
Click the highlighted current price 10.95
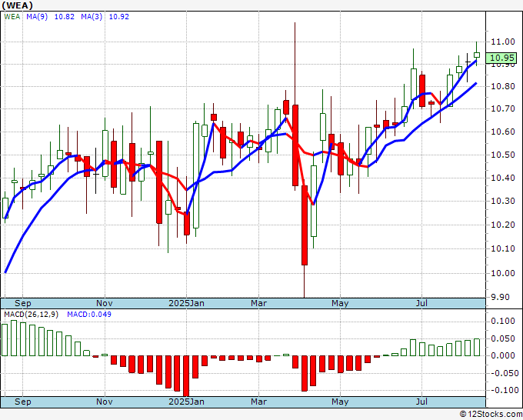coord(501,58)
